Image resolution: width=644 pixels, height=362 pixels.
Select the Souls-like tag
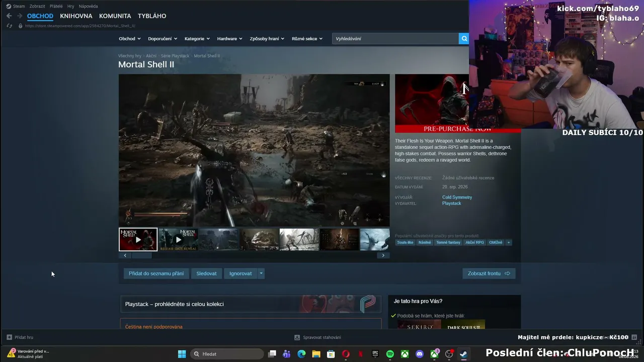[405, 242]
